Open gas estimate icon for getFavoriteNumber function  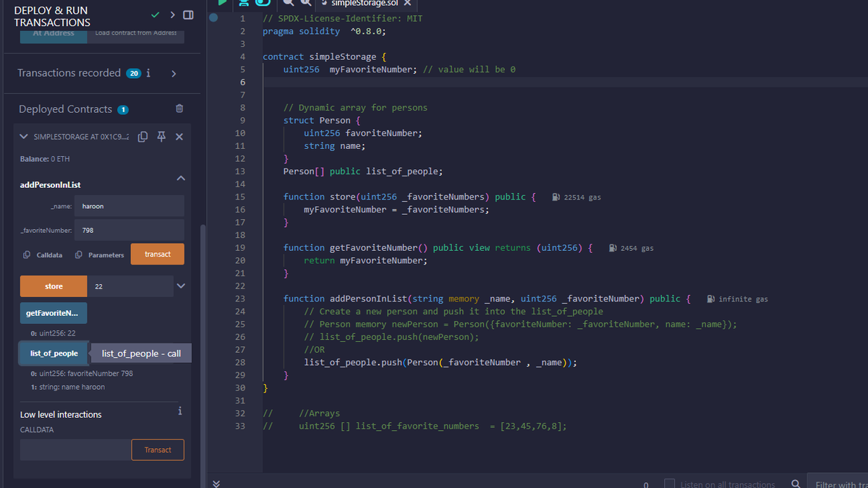612,248
